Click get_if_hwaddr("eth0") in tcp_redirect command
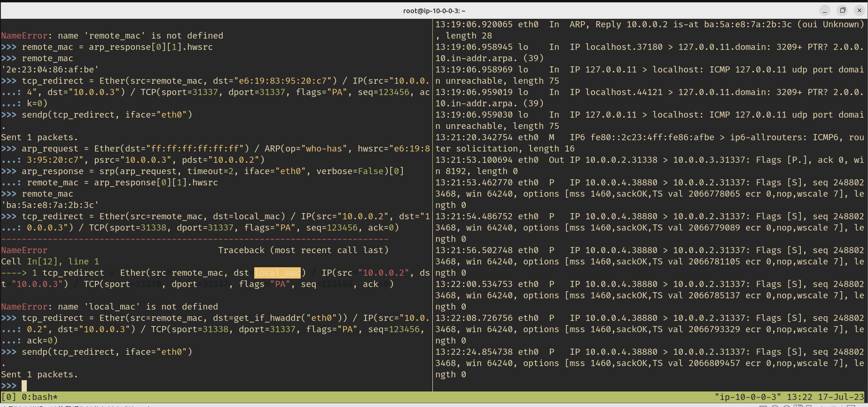 click(288, 318)
